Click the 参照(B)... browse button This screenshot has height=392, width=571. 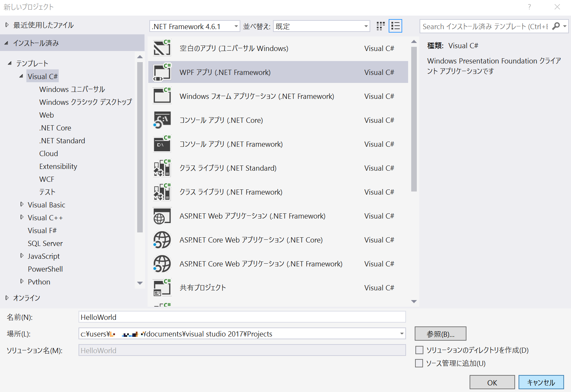coord(440,334)
